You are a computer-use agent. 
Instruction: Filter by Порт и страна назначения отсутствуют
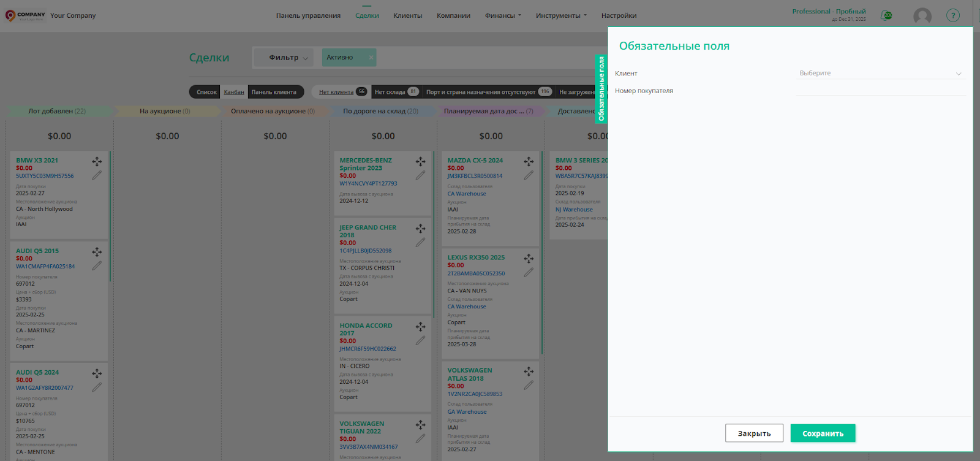[x=489, y=92]
